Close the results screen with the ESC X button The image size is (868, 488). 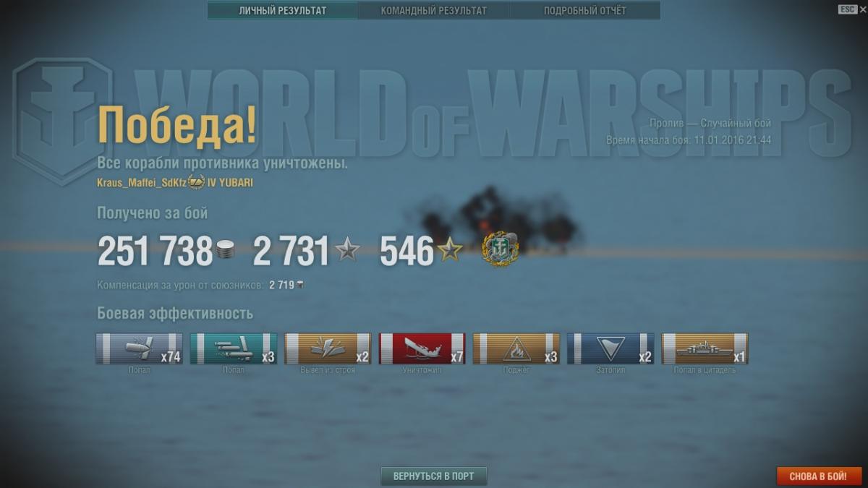click(x=853, y=9)
